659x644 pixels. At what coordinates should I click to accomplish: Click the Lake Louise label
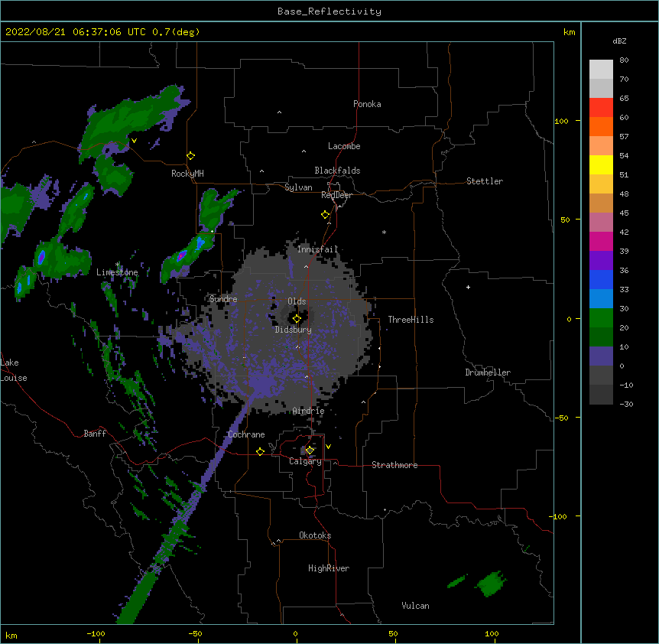tap(13, 370)
